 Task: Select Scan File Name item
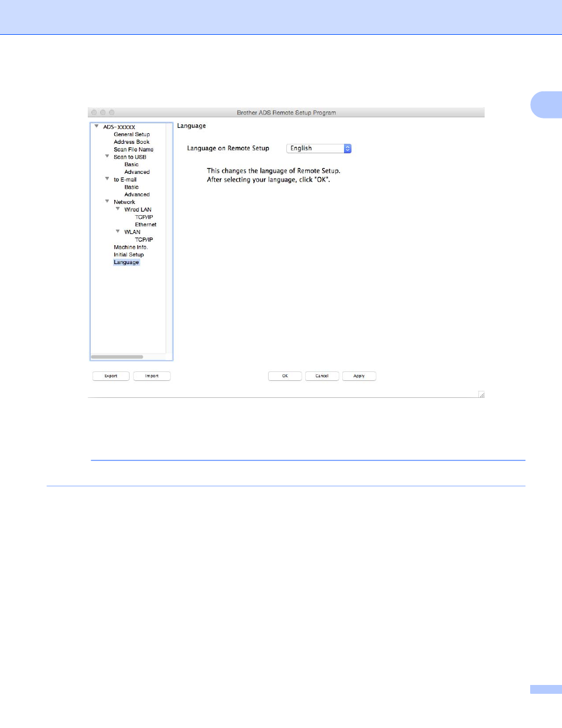[x=134, y=150]
